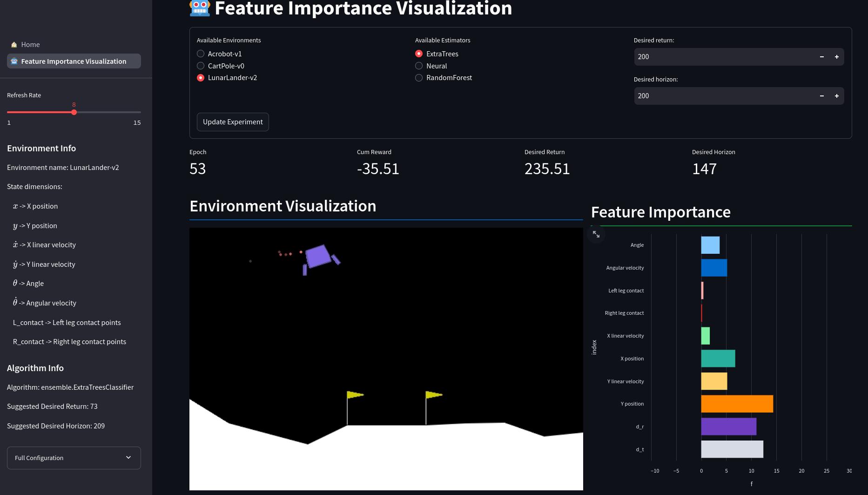Image resolution: width=868 pixels, height=495 pixels.
Task: Select the Acrobot-v1 environment
Action: pyautogui.click(x=201, y=54)
